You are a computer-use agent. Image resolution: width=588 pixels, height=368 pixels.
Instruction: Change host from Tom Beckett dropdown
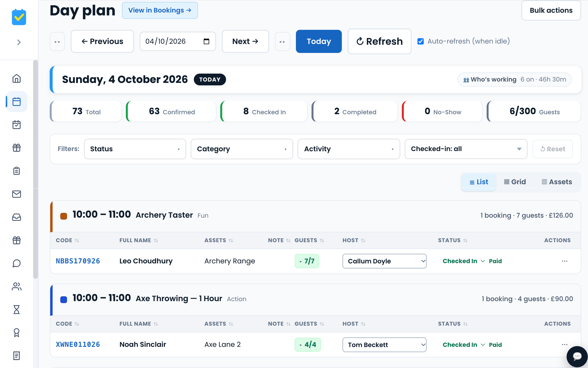coord(384,345)
